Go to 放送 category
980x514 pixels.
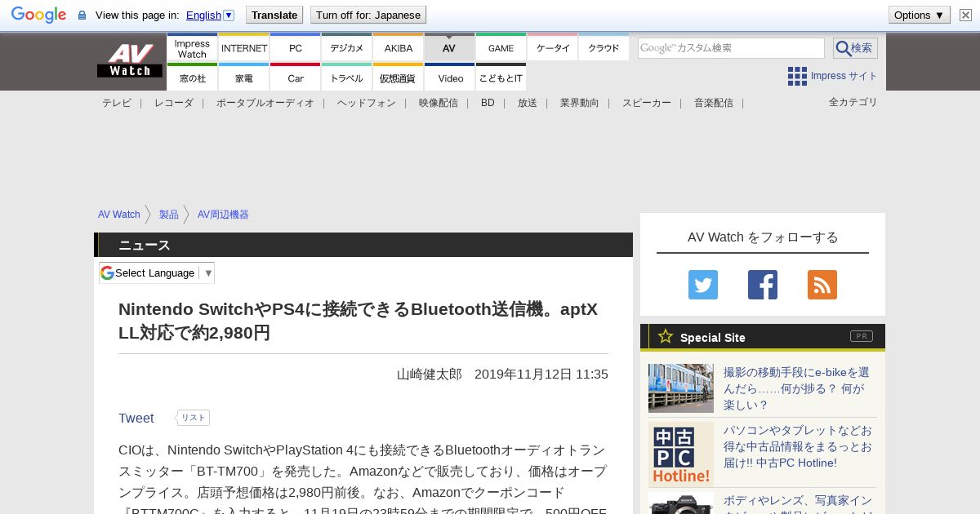point(528,103)
